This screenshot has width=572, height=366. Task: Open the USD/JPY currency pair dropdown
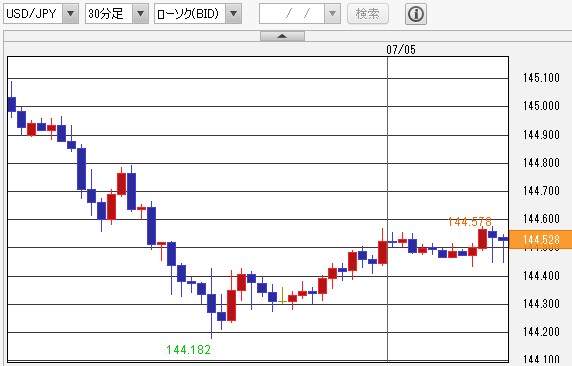41,14
